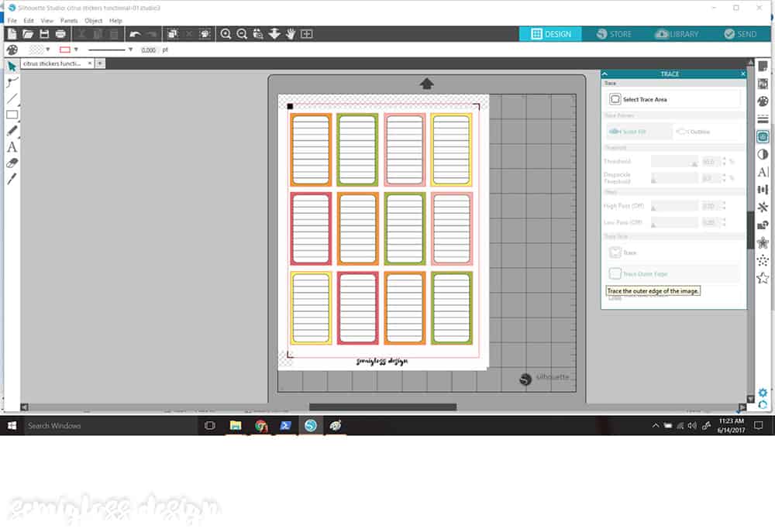Create a new document
The image size is (775, 532).
pos(12,33)
